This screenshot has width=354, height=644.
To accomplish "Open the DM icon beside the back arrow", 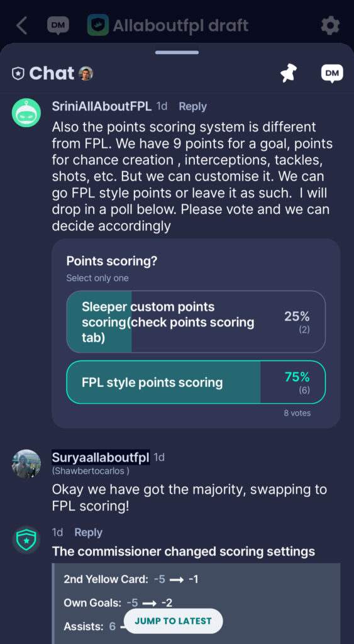I will tap(58, 25).
